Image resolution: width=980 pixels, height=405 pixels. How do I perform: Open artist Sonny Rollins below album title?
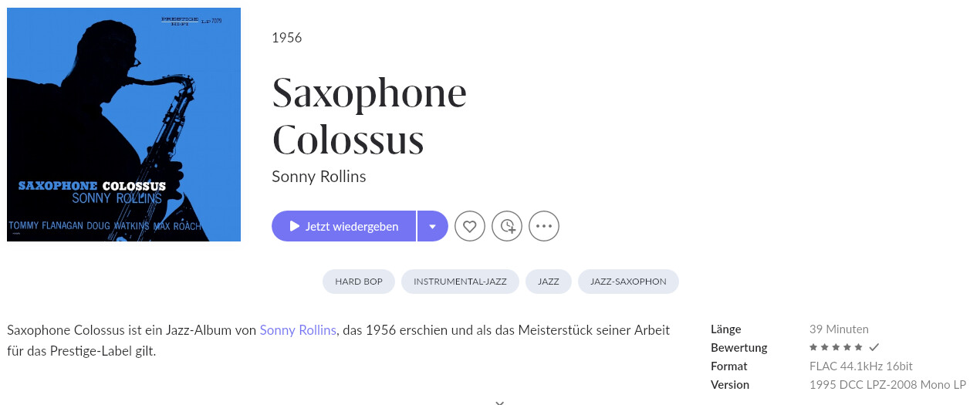point(319,177)
